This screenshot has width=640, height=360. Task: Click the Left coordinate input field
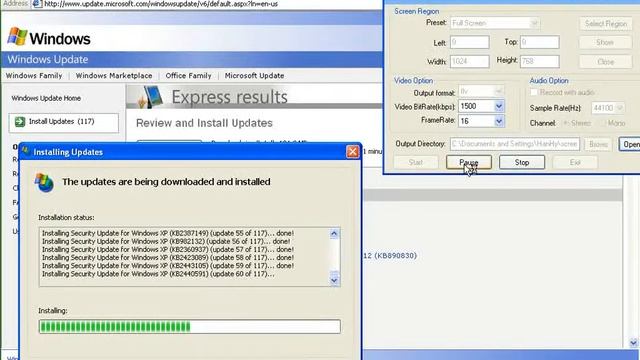(469, 42)
